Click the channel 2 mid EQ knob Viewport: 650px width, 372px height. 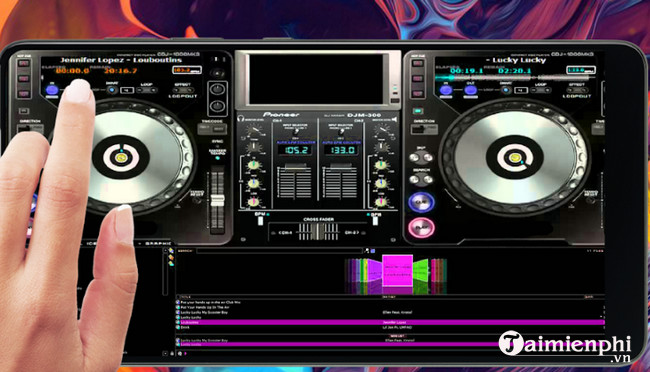coord(381,183)
